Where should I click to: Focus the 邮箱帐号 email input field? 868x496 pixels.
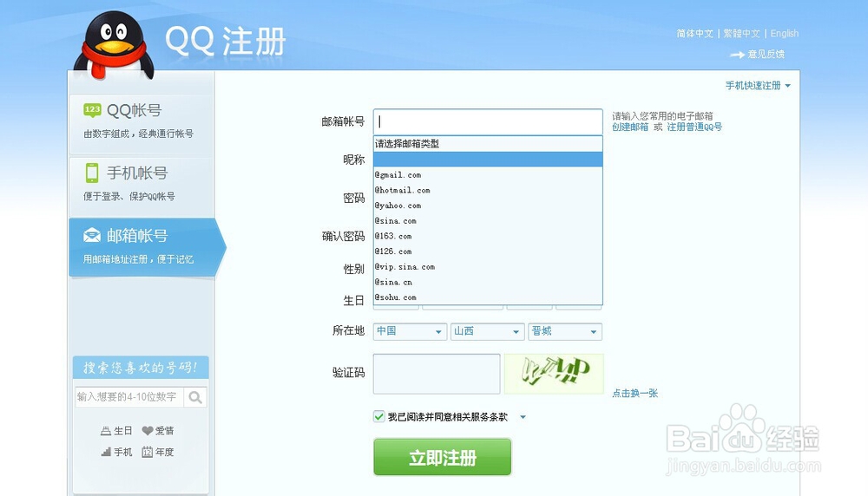click(x=488, y=121)
